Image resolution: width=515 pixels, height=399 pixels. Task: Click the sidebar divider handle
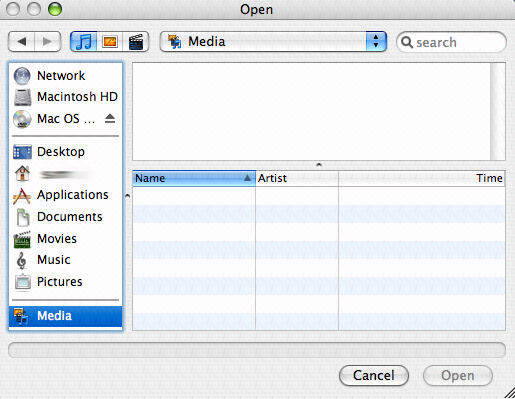pyautogui.click(x=127, y=196)
